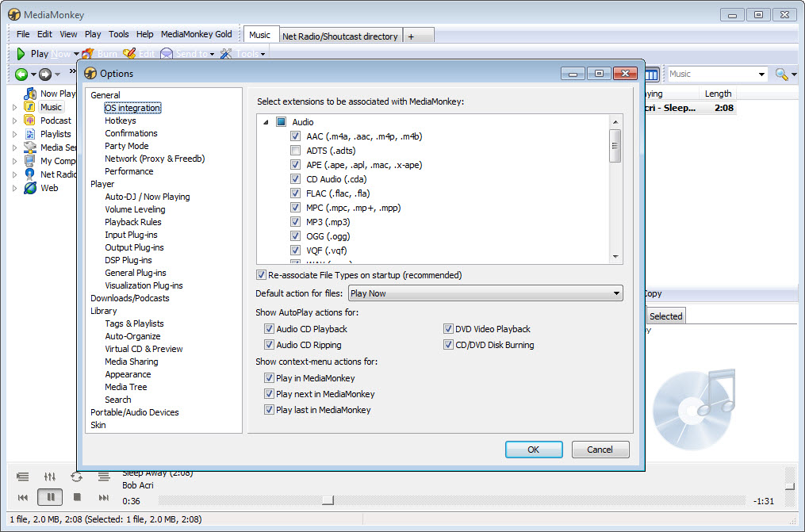Uncheck the FLAC extension checkbox
The image size is (805, 532).
tap(295, 193)
